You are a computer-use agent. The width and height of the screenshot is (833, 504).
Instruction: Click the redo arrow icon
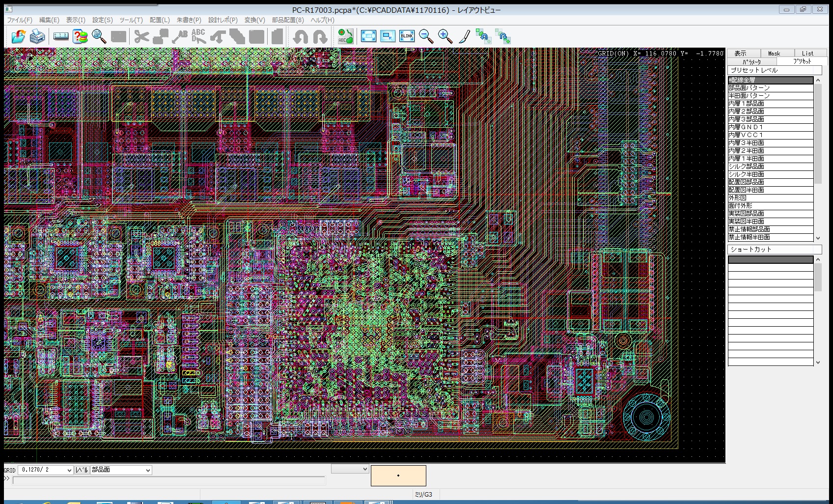point(320,36)
